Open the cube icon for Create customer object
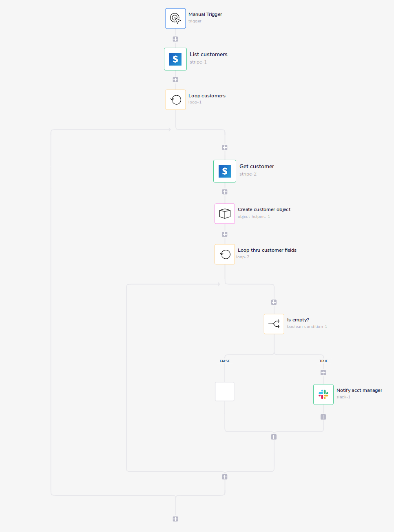This screenshot has height=532, width=394. [x=225, y=213]
